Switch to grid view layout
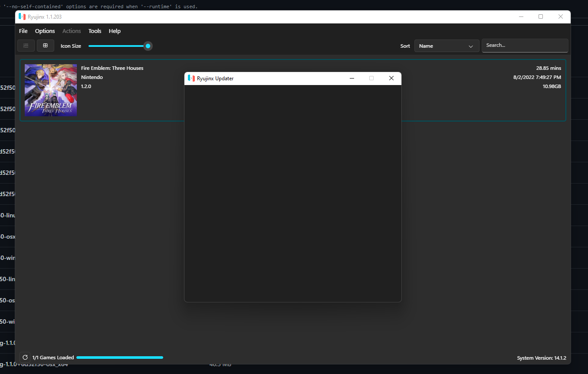Viewport: 588px width, 374px height. (46, 46)
